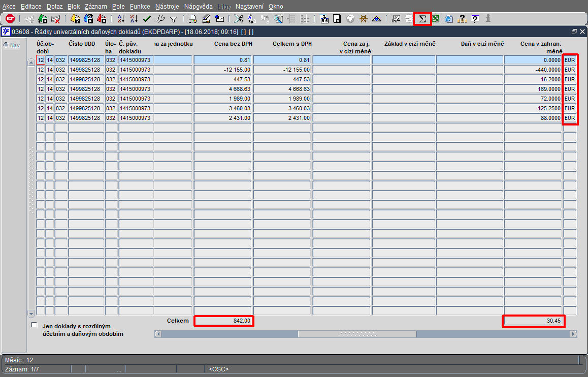This screenshot has width=588, height=377.
Task: Click the vertical scrollbar down arrow
Action: pos(31,313)
